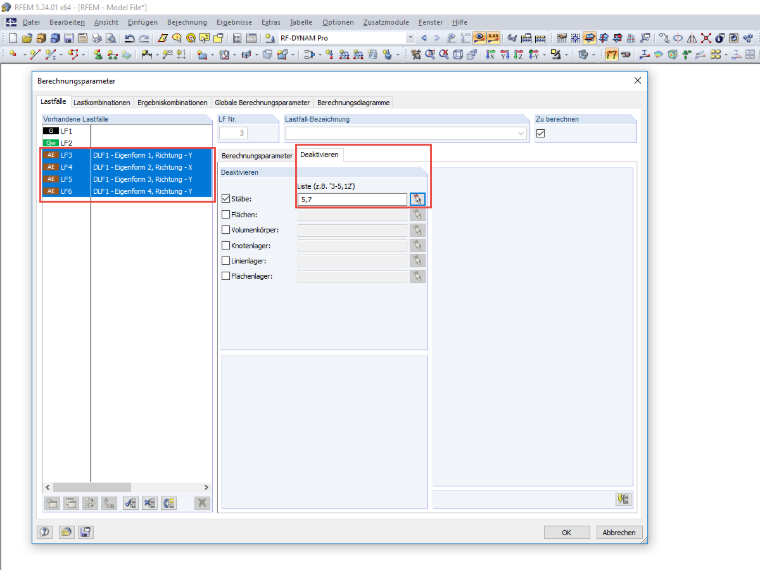The image size is (760, 570).
Task: Select load case LF1 in the list
Action: 127,131
